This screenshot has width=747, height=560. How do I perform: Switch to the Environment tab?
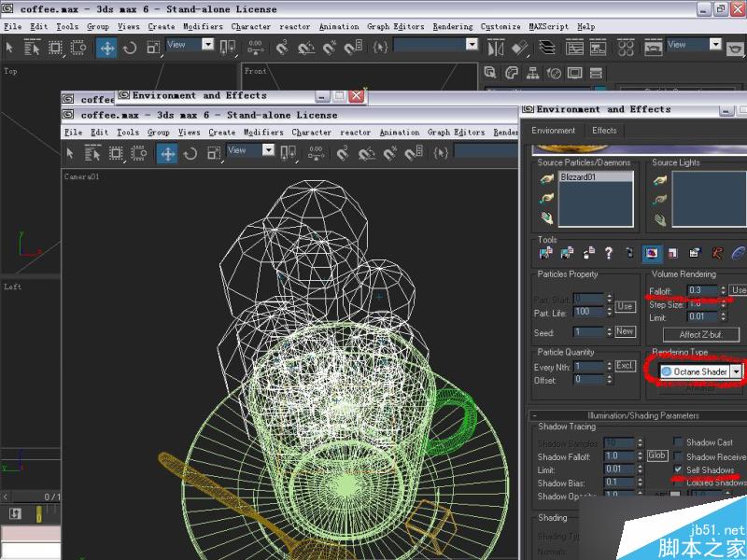pos(553,131)
